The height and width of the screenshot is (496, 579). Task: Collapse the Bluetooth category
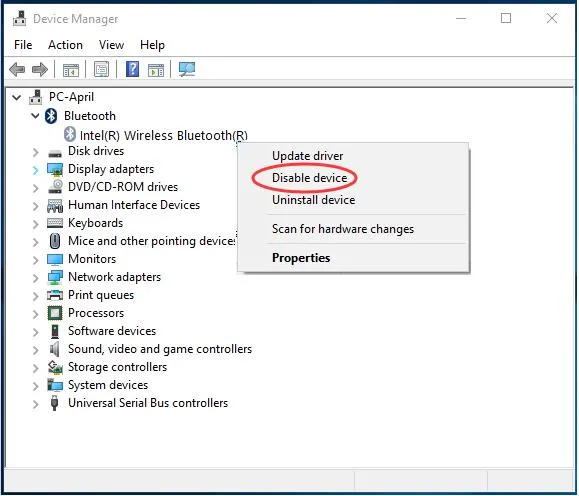pos(35,116)
